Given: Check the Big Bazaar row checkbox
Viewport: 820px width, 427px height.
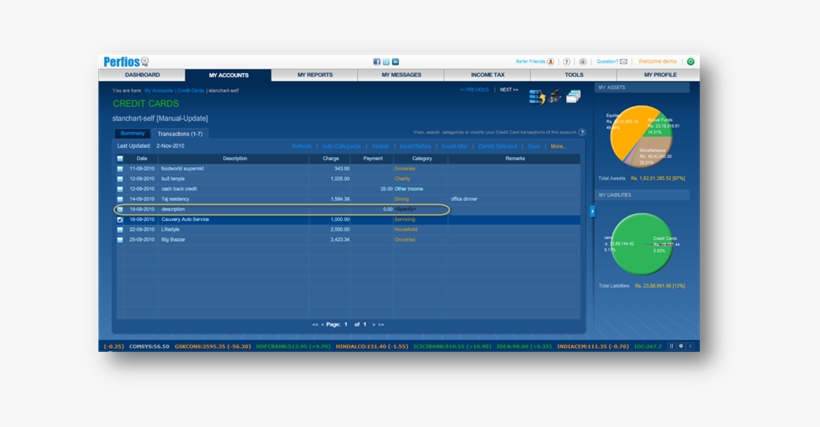Looking at the screenshot, I should click(120, 240).
